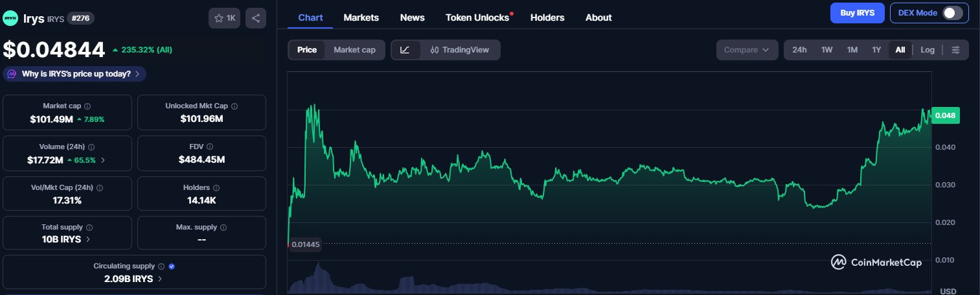Toggle DEX Mode switch
The image size is (980, 295).
[x=952, y=13]
